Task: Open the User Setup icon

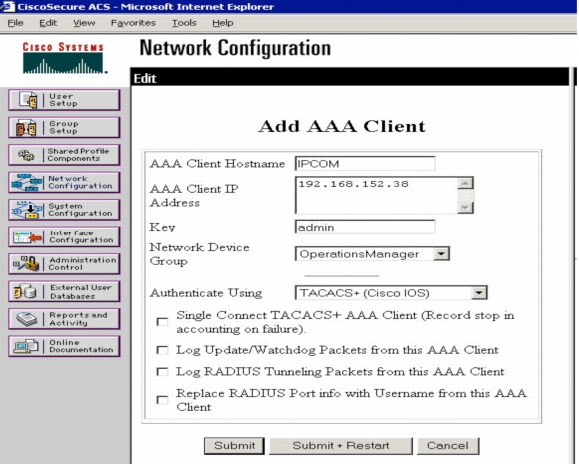Action: pos(29,100)
